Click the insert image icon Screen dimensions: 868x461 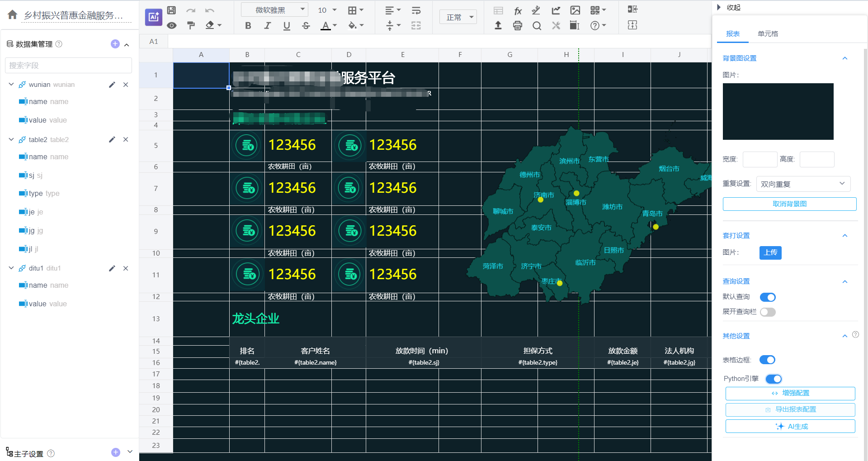576,10
